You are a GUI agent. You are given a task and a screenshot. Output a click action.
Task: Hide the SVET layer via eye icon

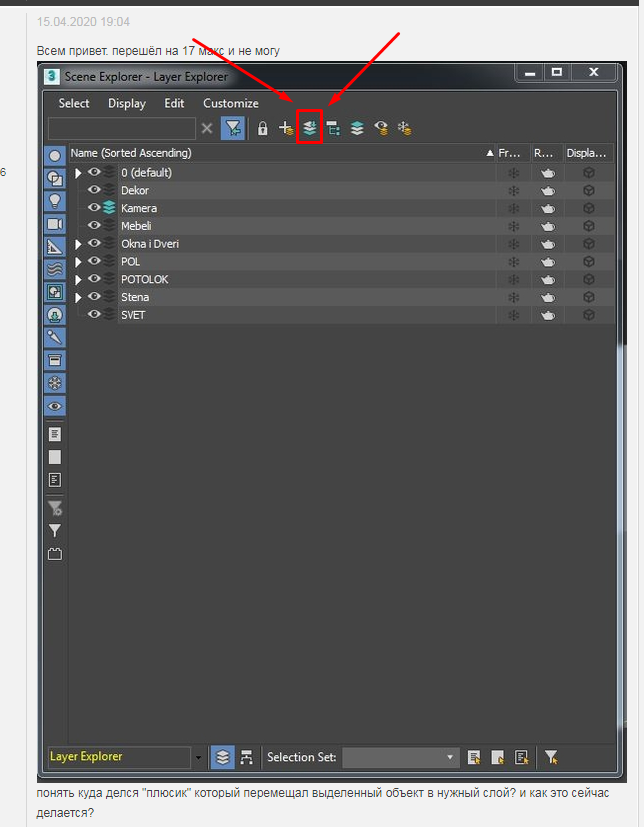94,314
